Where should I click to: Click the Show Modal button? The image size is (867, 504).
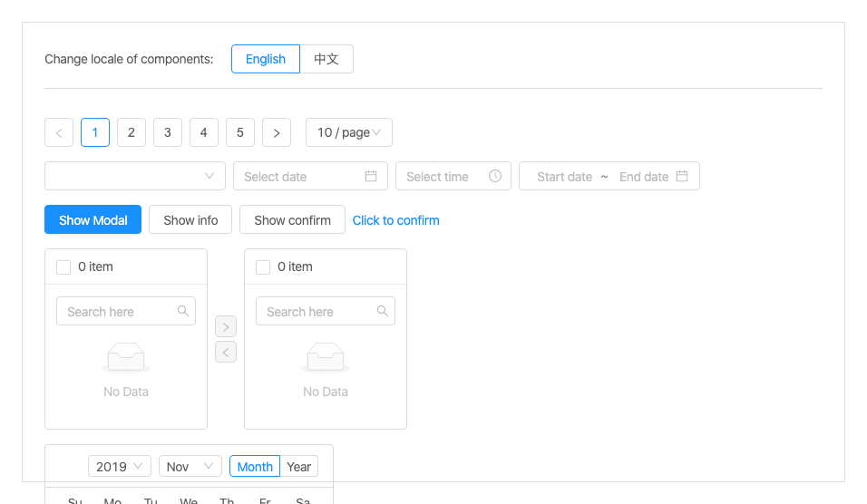[x=93, y=219]
